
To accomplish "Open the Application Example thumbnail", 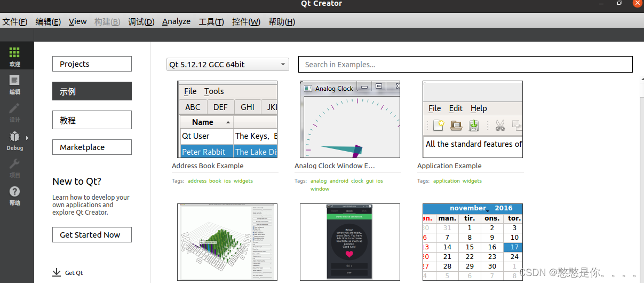I will coord(473,120).
